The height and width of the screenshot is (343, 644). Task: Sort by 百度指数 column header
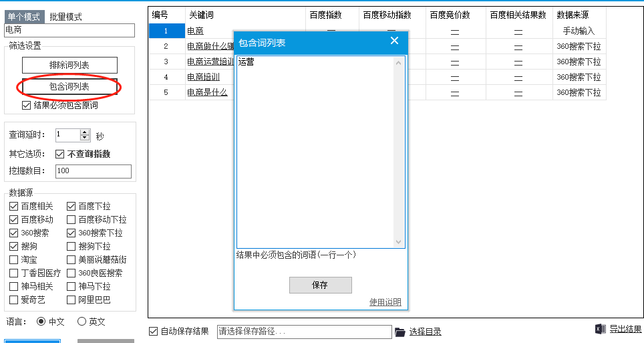tap(332, 15)
